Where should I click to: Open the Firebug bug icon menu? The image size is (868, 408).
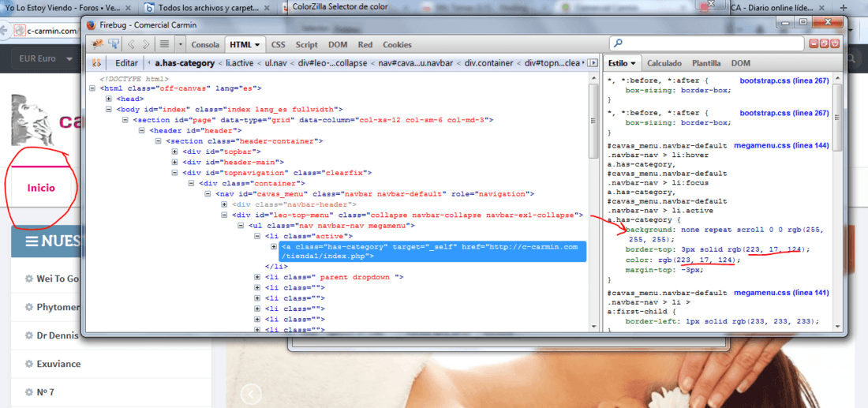[97, 44]
